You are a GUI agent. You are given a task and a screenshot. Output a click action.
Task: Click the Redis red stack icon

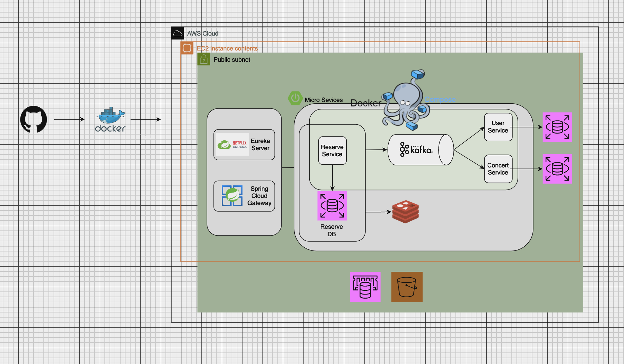click(406, 212)
